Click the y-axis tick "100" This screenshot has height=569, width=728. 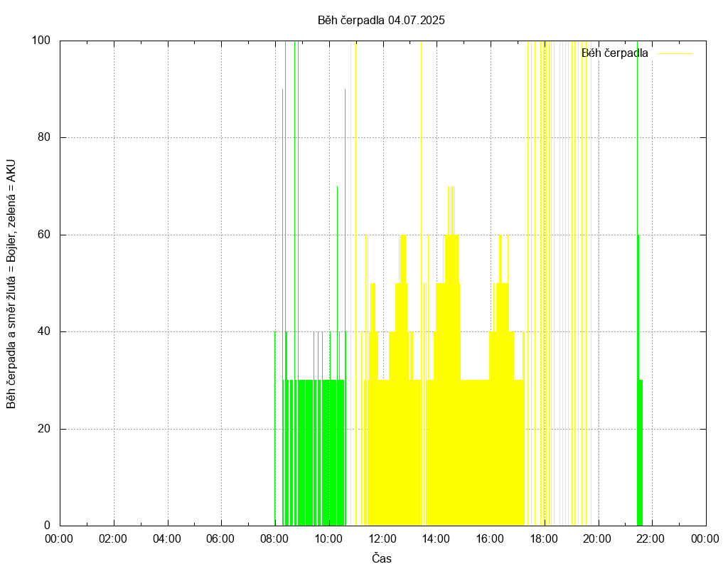click(x=41, y=41)
